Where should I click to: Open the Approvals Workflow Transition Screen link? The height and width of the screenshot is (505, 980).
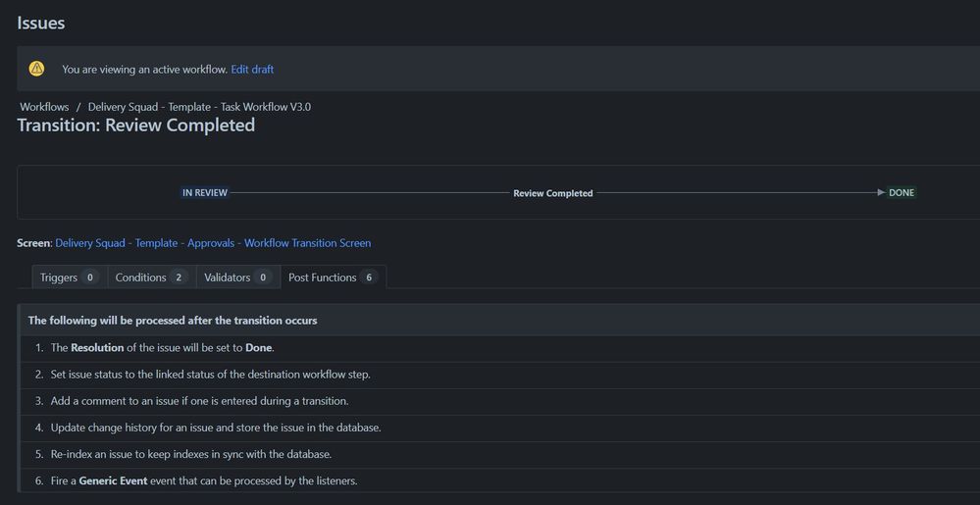[213, 243]
